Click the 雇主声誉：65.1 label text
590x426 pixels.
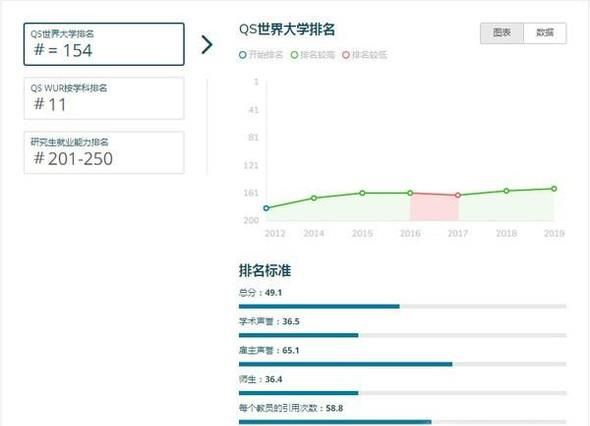tap(269, 350)
